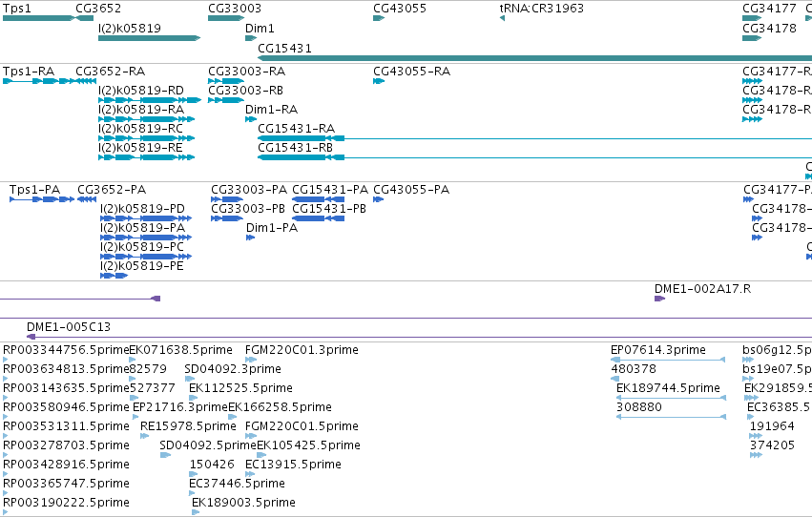Select EST EK189003.5prime
The image size is (812, 517).
pyautogui.click(x=244, y=503)
